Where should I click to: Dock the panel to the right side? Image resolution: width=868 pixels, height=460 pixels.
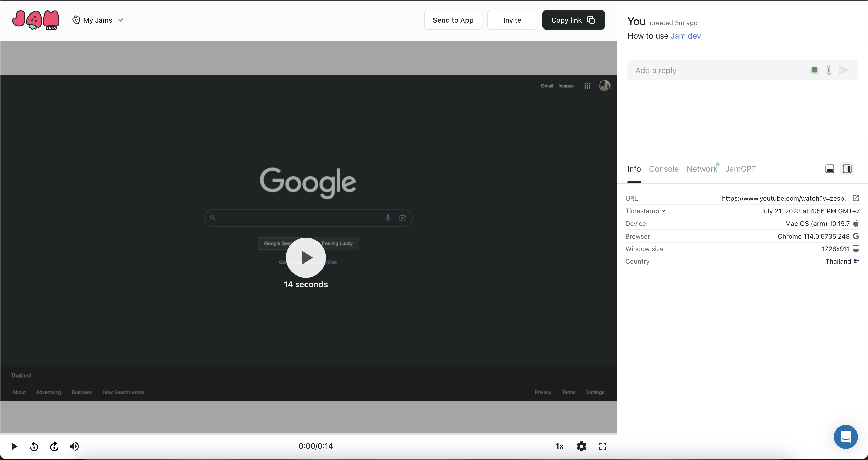pyautogui.click(x=847, y=169)
